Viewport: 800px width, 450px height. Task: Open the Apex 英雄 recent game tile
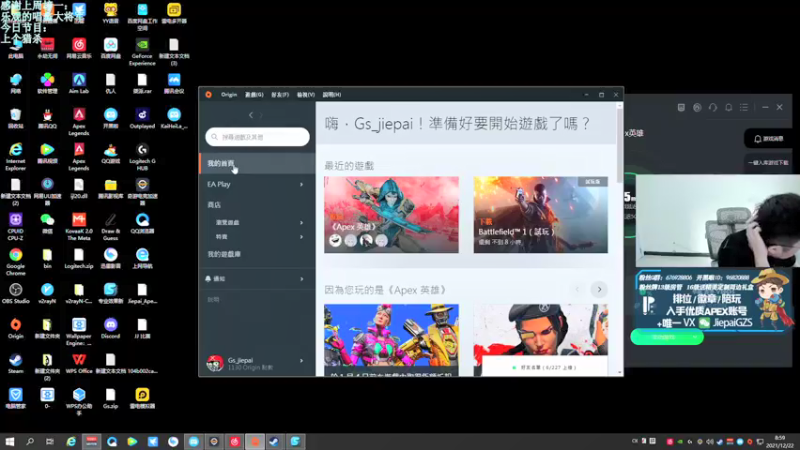(x=391, y=215)
